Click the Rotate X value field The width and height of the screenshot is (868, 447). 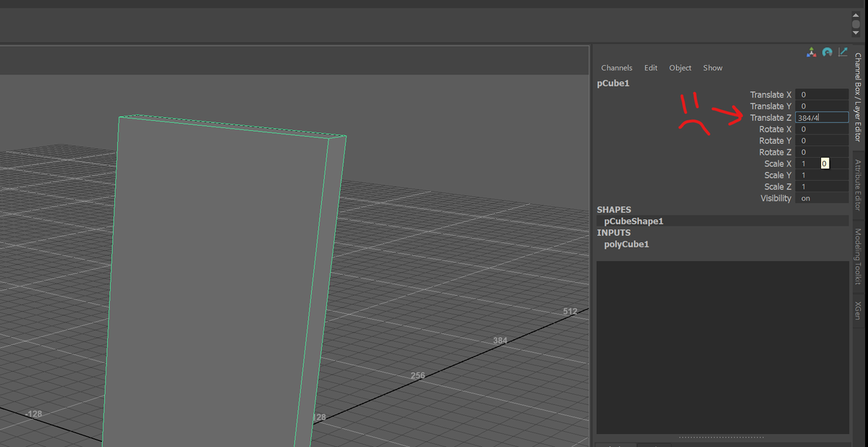[x=822, y=129]
